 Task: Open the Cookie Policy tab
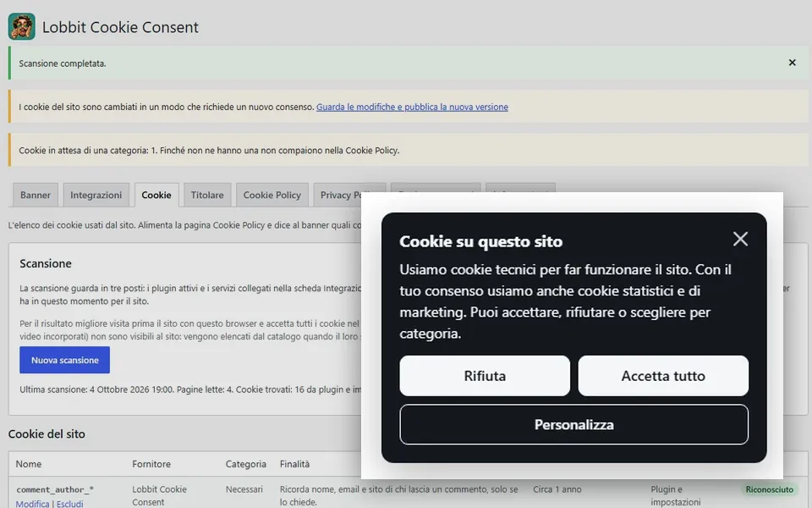tap(272, 195)
